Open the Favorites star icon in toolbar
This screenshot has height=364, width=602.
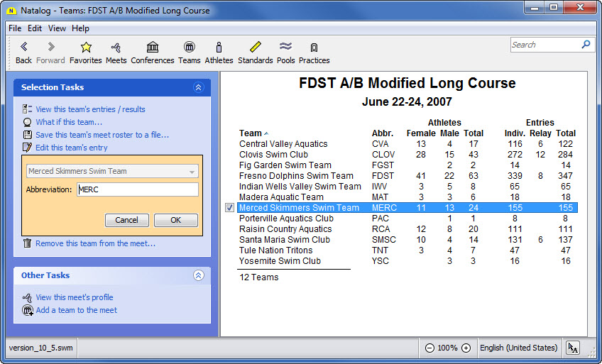pyautogui.click(x=86, y=48)
